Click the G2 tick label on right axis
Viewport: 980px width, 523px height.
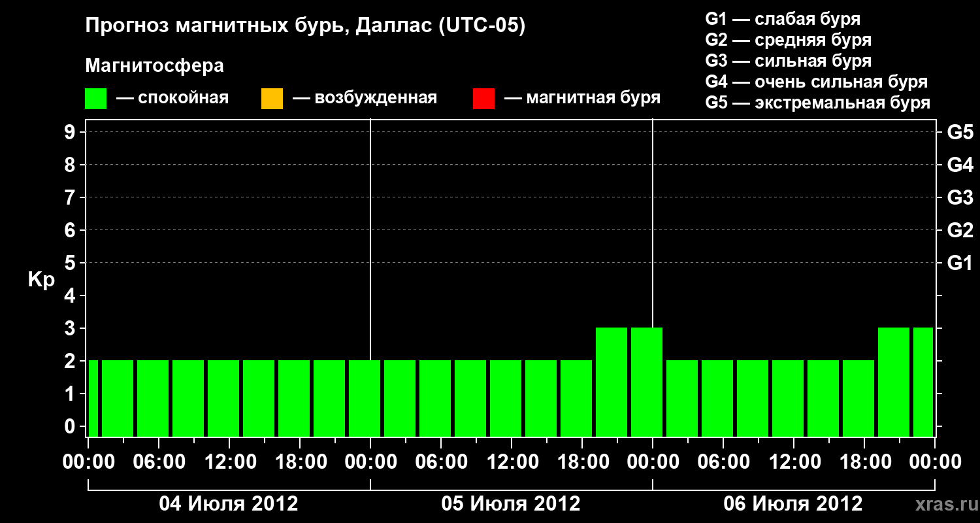[x=960, y=230]
